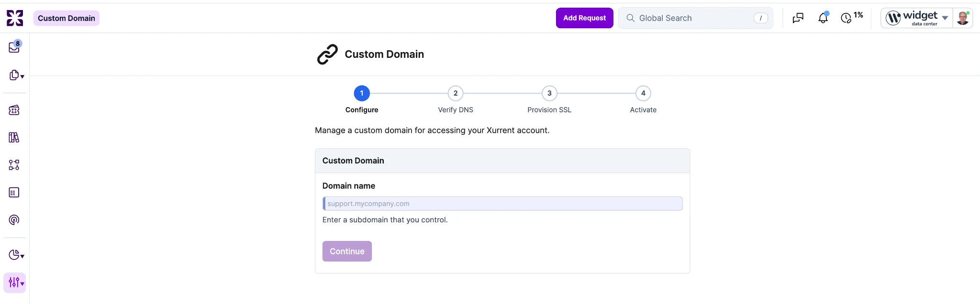Click the Add Request button

click(x=585, y=18)
